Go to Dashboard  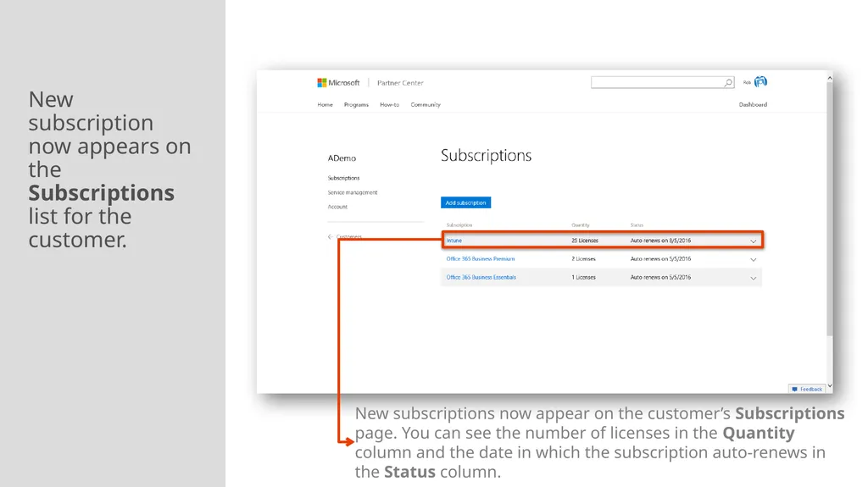tap(753, 104)
